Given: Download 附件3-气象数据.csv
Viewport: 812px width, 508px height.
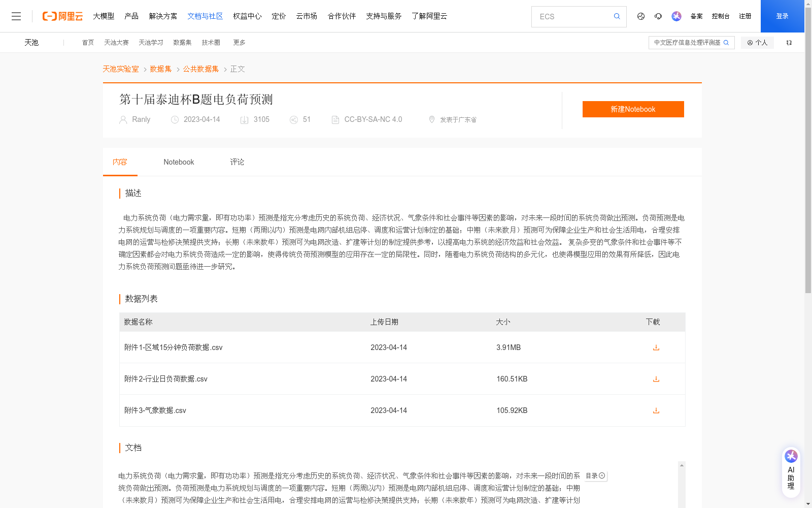Looking at the screenshot, I should click(x=656, y=410).
